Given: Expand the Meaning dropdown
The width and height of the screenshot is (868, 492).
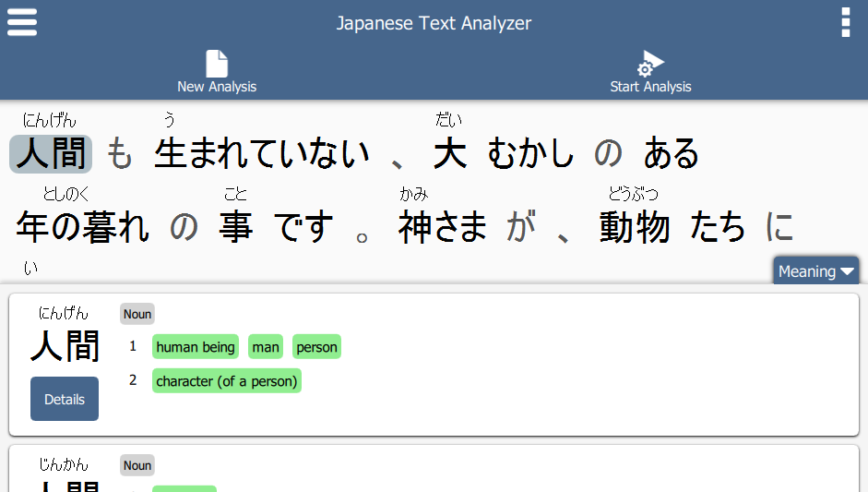Looking at the screenshot, I should [816, 271].
